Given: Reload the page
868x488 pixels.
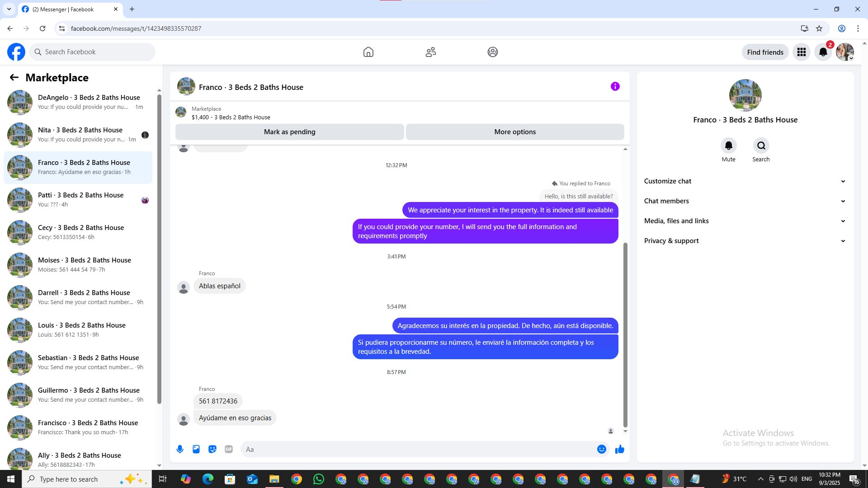Looking at the screenshot, I should (x=42, y=28).
